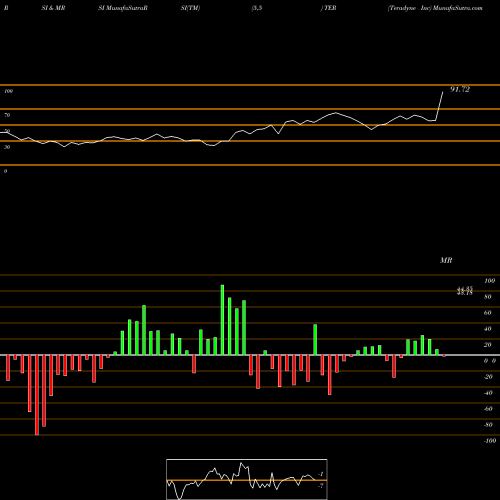This screenshot has width=500, height=500.
Task: Click the 100 level label on RSI axis
Action: pos(9,91)
